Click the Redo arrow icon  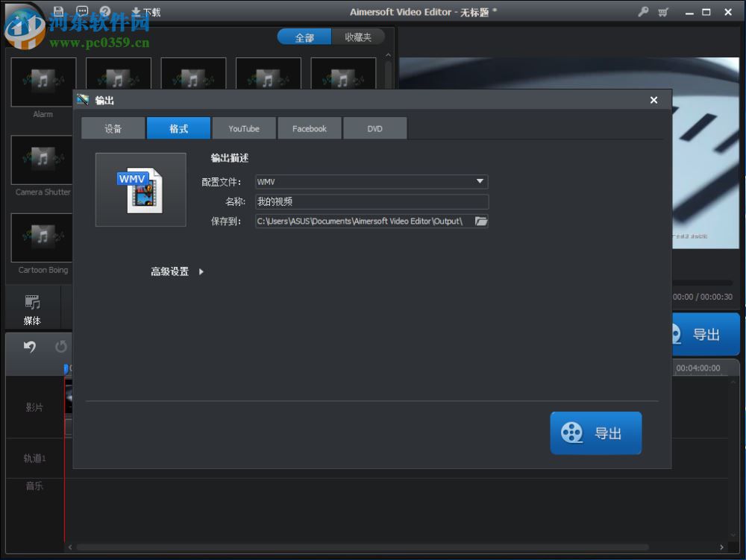coord(60,345)
